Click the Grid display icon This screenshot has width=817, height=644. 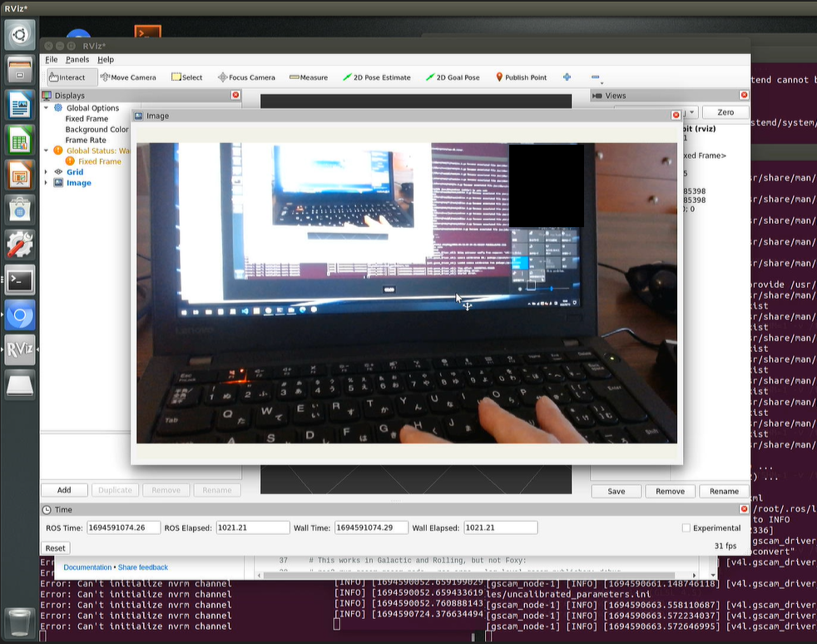[58, 172]
